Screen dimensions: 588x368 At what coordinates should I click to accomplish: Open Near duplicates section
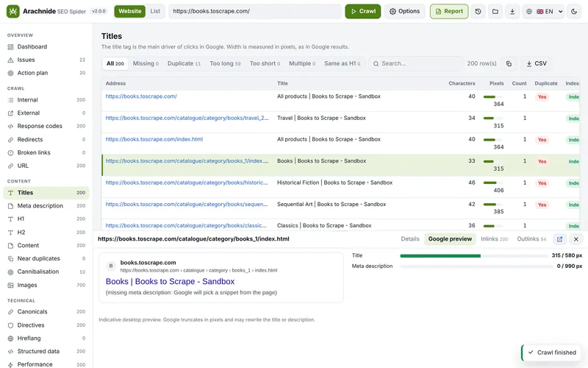[46, 259]
